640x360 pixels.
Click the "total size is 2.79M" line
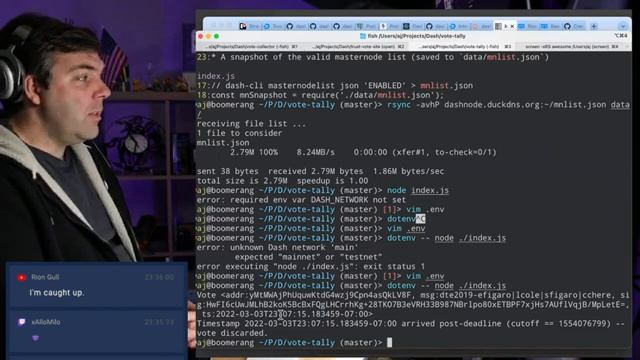(x=282, y=181)
